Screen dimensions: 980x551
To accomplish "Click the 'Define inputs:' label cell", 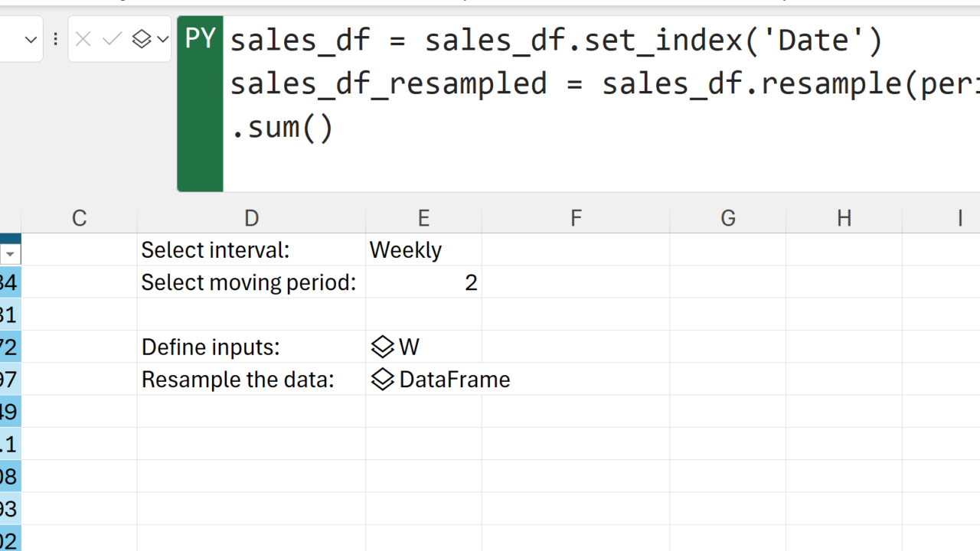I will click(x=251, y=347).
